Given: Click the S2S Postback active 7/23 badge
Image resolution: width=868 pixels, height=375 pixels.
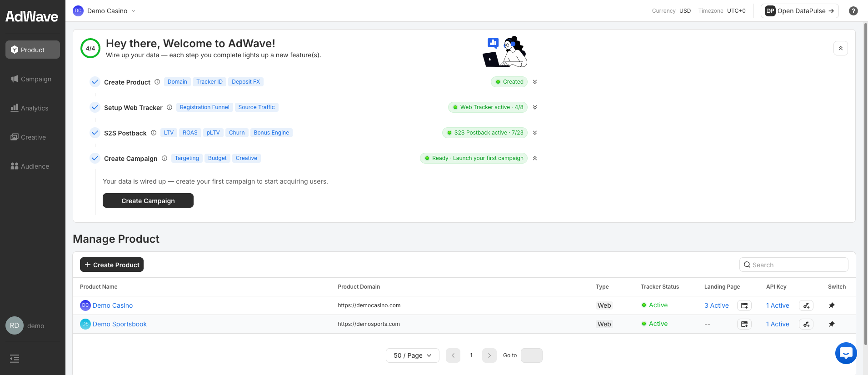Looking at the screenshot, I should click(485, 133).
